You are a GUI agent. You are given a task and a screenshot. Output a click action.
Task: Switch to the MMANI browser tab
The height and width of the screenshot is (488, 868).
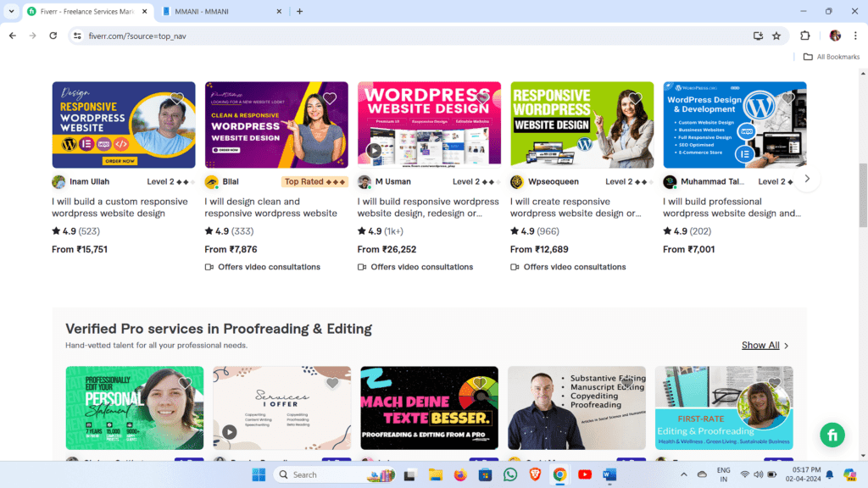click(x=222, y=11)
